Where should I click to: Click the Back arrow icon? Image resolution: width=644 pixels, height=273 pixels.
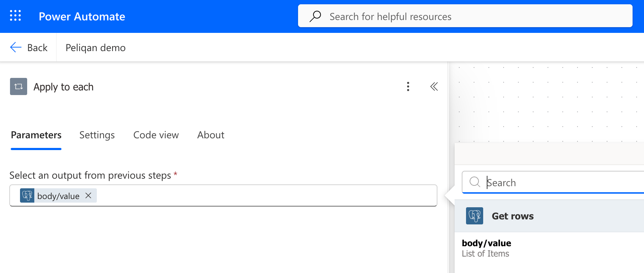16,47
